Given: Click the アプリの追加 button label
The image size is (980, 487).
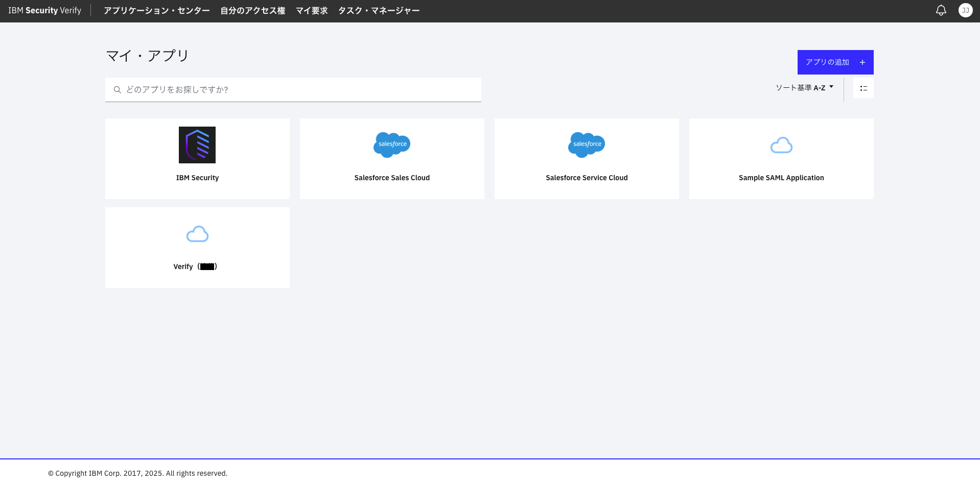Looking at the screenshot, I should coord(827,62).
